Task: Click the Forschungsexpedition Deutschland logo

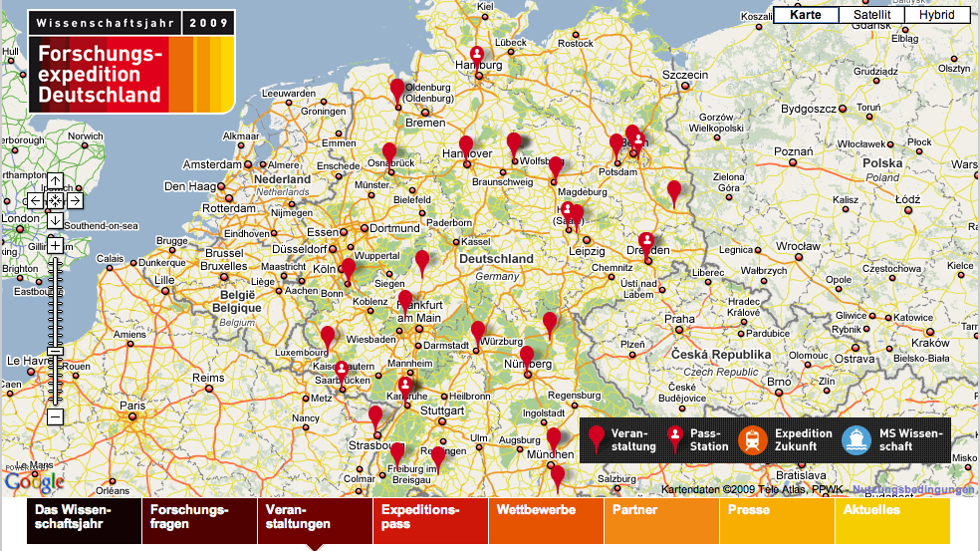Action: [x=131, y=61]
